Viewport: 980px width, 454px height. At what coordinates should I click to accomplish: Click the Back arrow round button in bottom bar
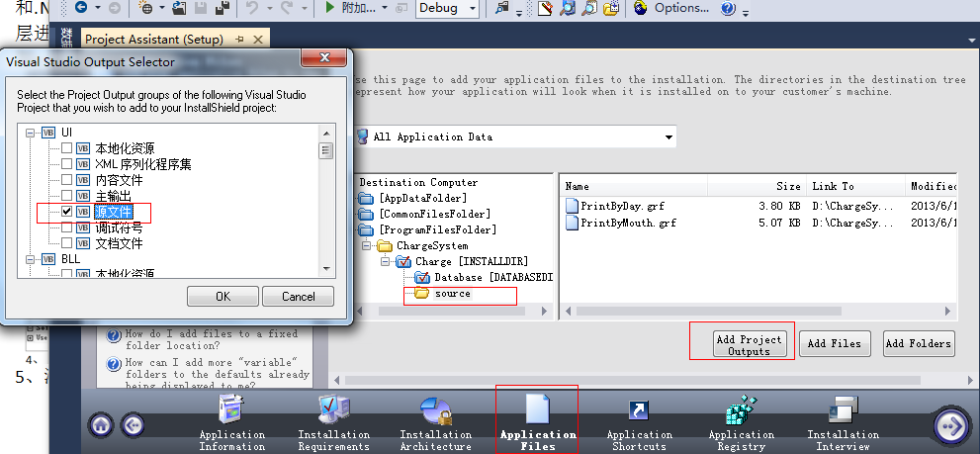tap(132, 425)
